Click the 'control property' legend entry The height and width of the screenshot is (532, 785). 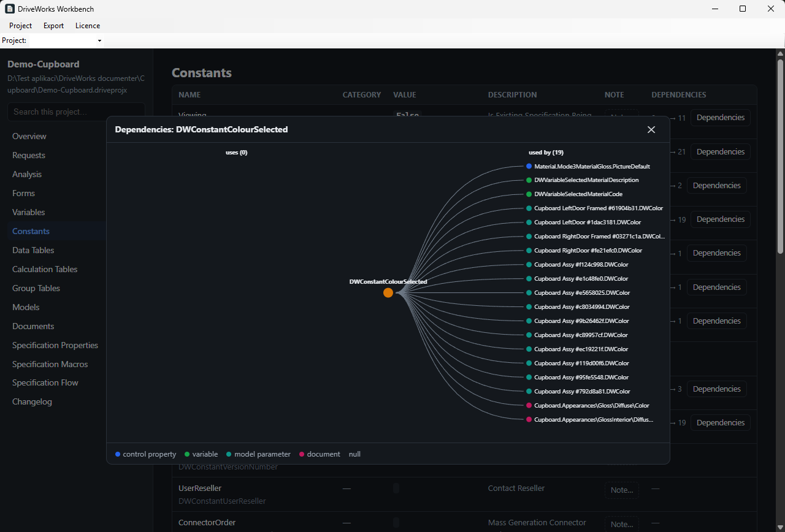click(x=145, y=454)
